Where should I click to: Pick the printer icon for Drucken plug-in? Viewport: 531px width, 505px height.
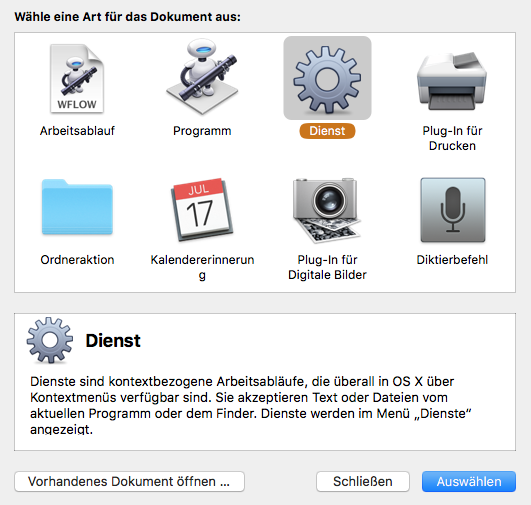pos(452,81)
